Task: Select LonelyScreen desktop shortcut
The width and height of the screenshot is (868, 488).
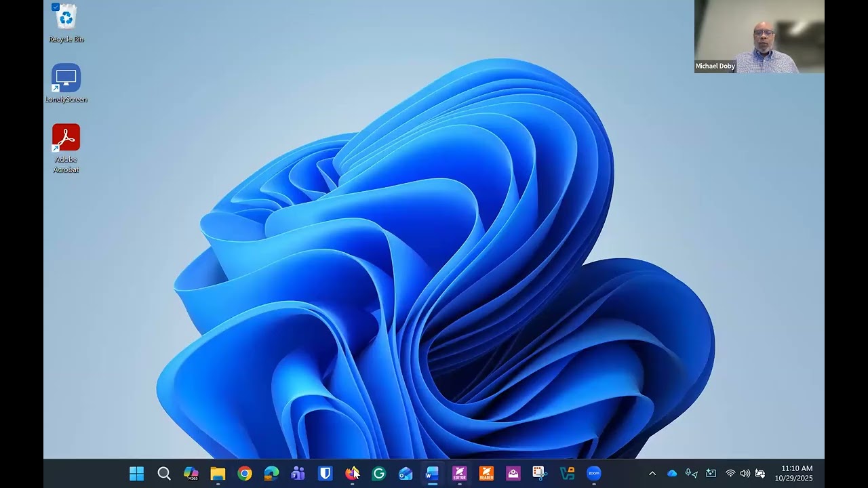Action: point(66,83)
